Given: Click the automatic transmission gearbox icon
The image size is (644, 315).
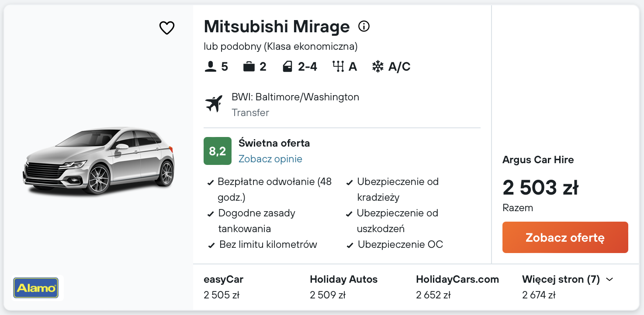Looking at the screenshot, I should coord(338,67).
